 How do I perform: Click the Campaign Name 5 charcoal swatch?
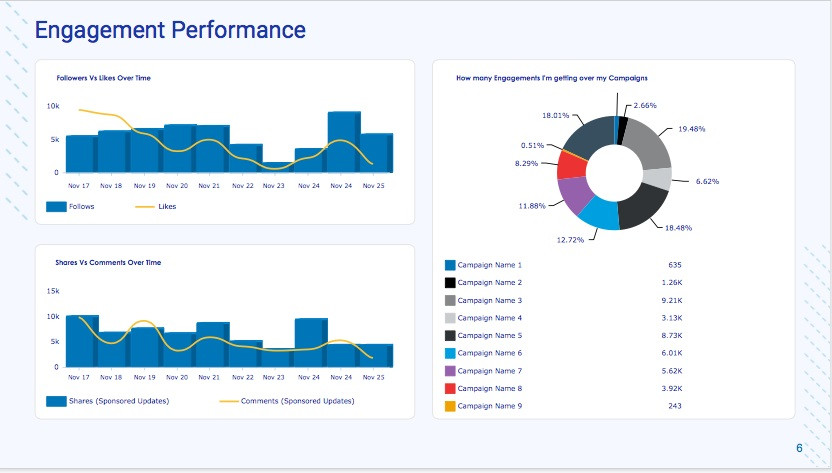[x=450, y=336]
